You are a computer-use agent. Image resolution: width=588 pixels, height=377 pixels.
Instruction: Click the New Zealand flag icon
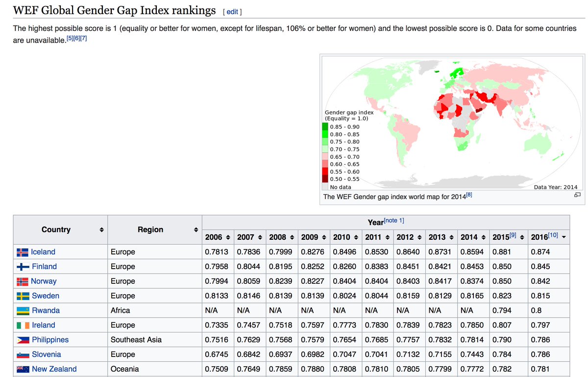pos(23,369)
